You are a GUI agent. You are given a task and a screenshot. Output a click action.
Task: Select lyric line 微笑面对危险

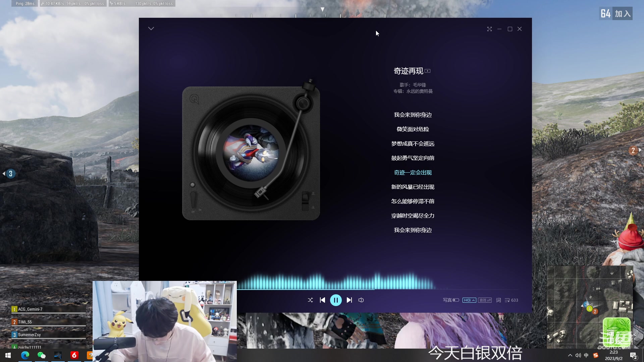pyautogui.click(x=413, y=129)
